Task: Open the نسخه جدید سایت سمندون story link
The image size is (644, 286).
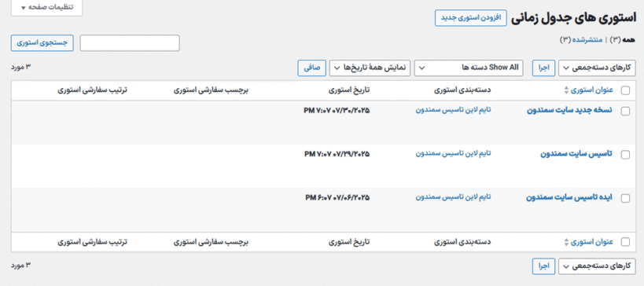Action: pos(569,110)
